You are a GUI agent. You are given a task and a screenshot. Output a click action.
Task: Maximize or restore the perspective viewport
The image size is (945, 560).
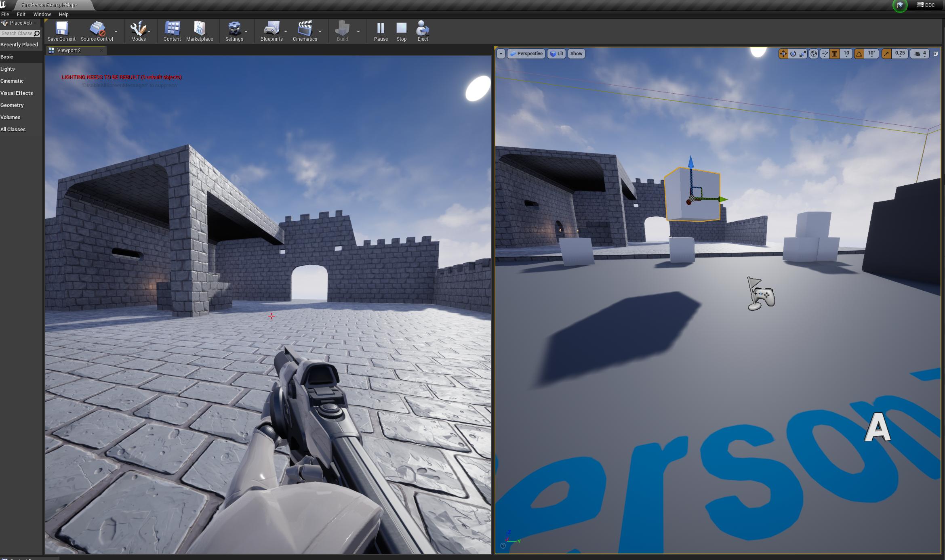click(935, 54)
